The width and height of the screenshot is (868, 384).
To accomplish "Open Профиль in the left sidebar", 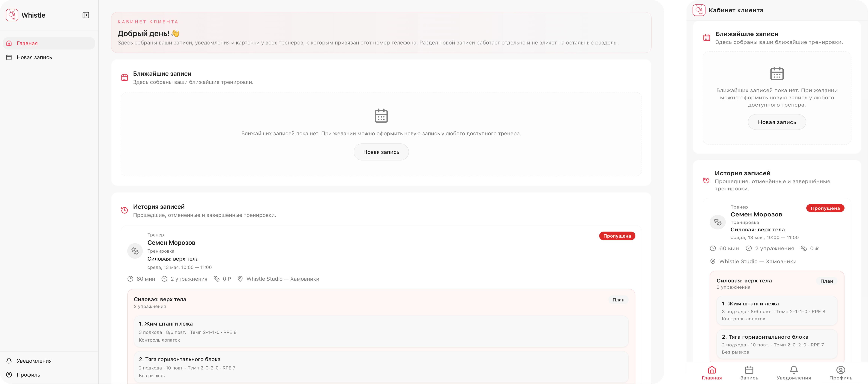I will pos(49,375).
